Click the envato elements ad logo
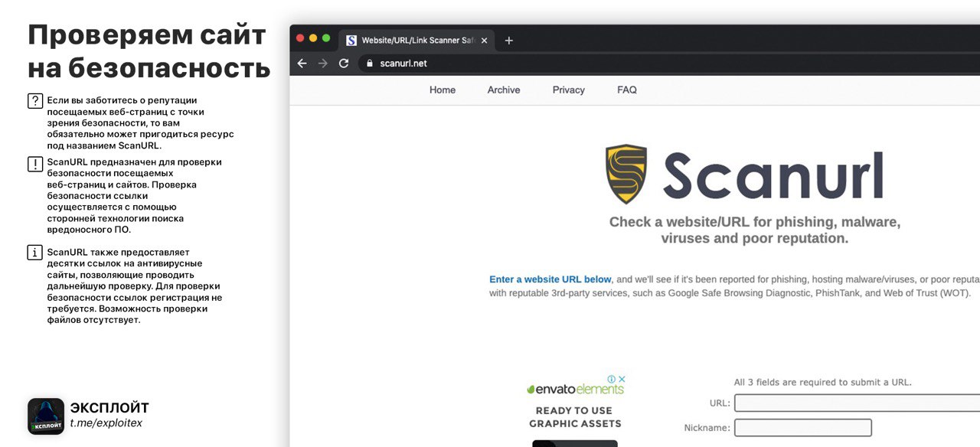This screenshot has height=447, width=980. click(575, 389)
